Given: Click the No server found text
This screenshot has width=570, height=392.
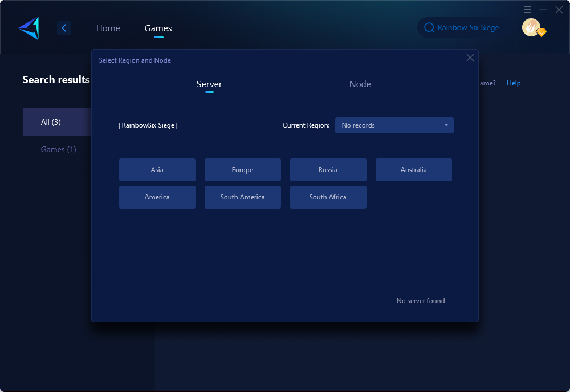Looking at the screenshot, I should tap(421, 301).
